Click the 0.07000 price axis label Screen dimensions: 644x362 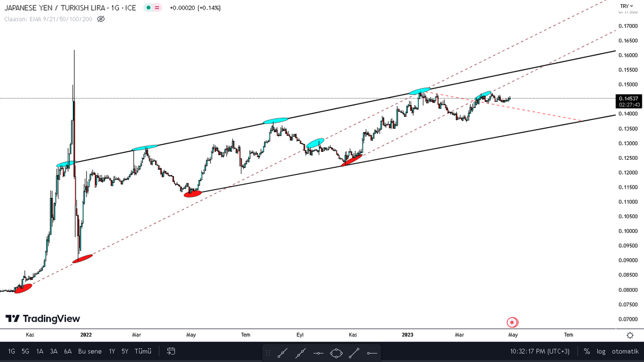click(x=628, y=319)
